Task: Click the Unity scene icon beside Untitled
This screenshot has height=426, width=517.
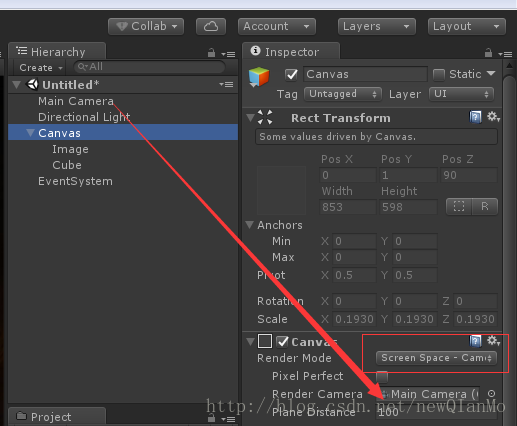Action: click(32, 84)
